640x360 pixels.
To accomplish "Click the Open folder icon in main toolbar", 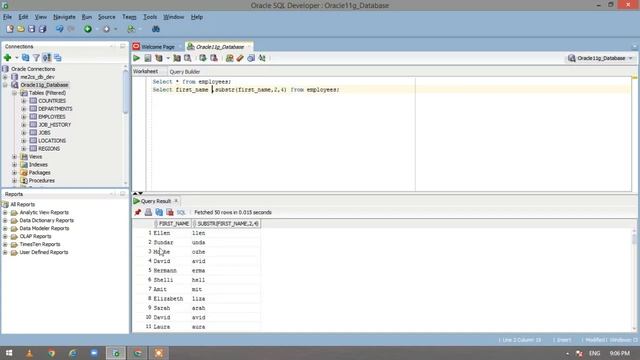I will [21, 29].
